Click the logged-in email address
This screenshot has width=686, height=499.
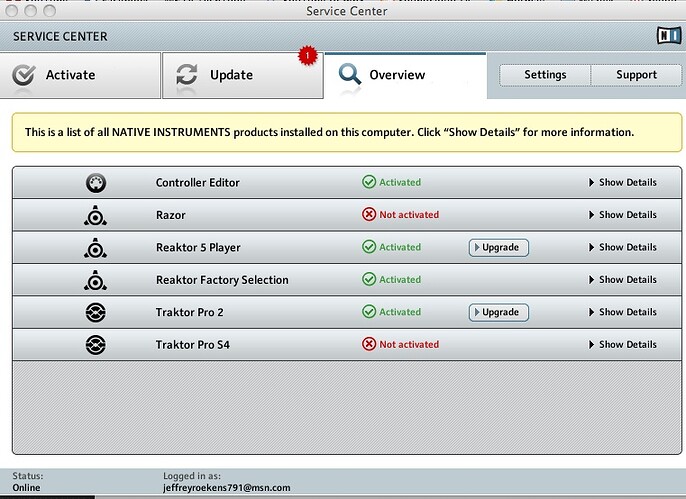click(227, 488)
